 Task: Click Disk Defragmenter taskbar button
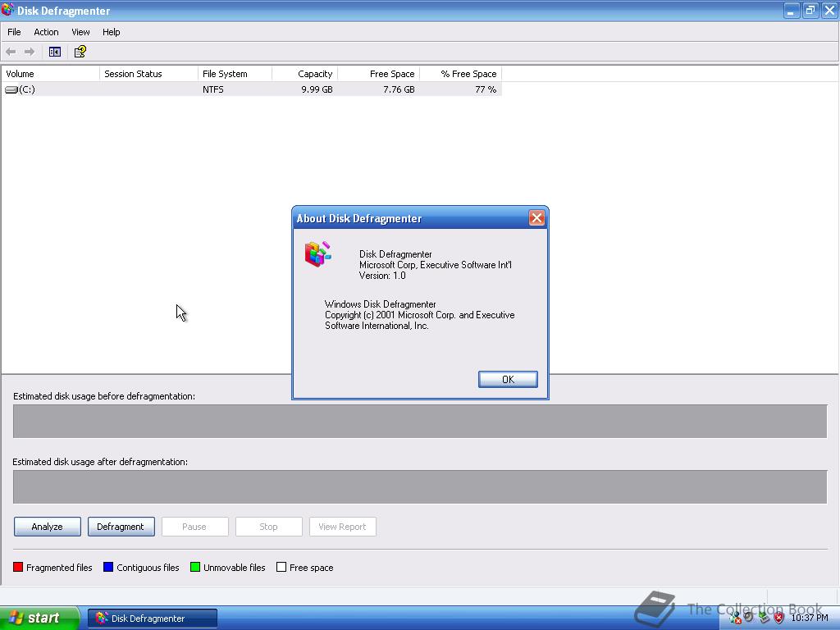(152, 619)
